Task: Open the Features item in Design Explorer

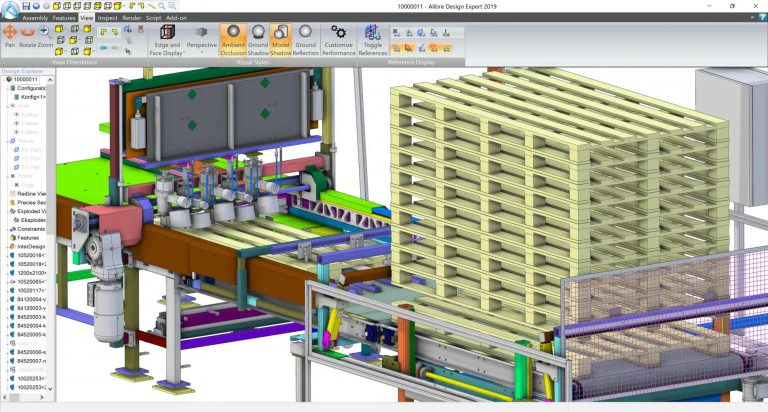Action: [28, 238]
